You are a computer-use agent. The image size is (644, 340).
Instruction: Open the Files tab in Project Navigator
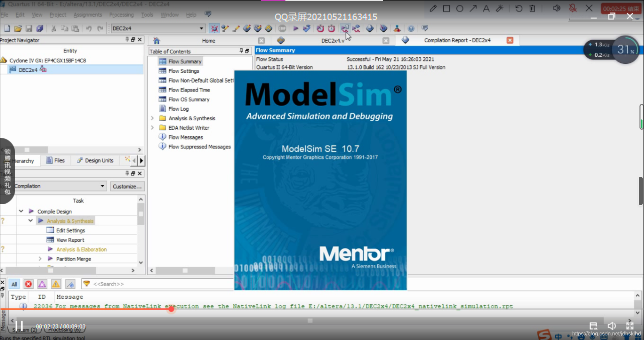[x=56, y=160]
